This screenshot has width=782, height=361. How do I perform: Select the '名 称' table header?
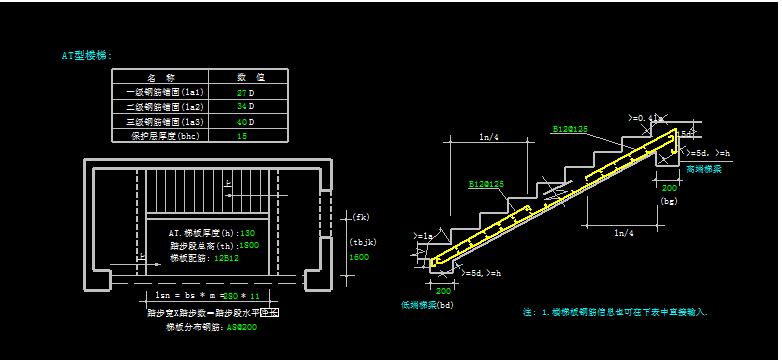(161, 78)
